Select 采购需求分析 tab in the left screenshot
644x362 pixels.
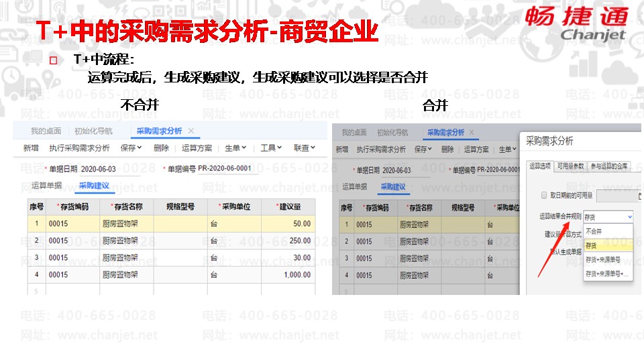point(159,131)
